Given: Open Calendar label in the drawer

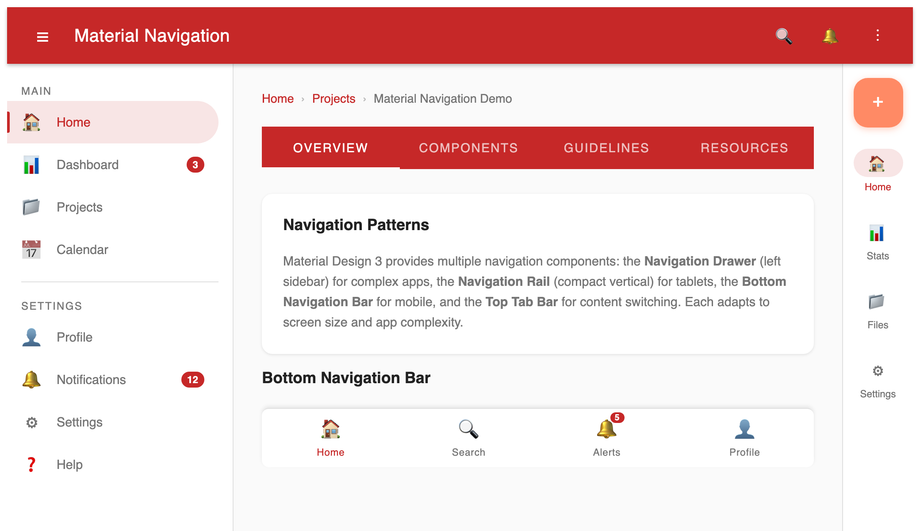Looking at the screenshot, I should [x=82, y=249].
